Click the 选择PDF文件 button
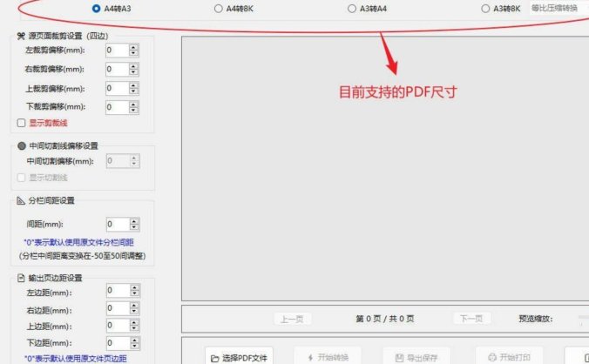Image resolution: width=589 pixels, height=364 pixels. point(240,358)
